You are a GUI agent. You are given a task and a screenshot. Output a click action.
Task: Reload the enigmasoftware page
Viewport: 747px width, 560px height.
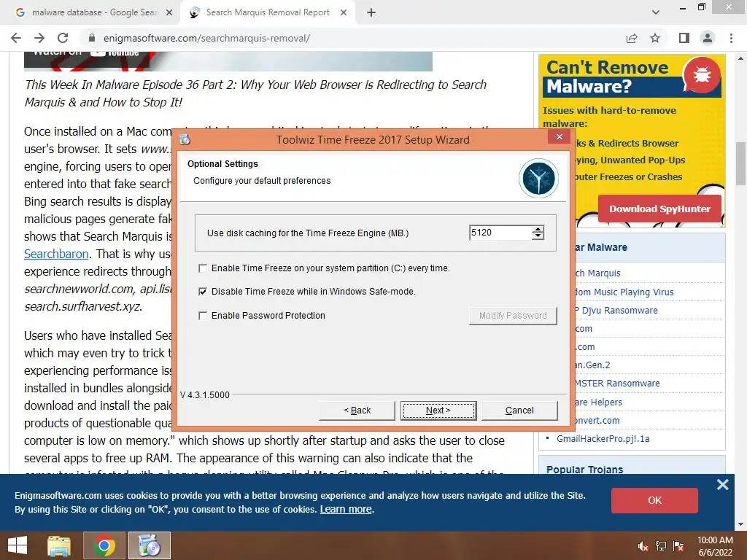(63, 38)
